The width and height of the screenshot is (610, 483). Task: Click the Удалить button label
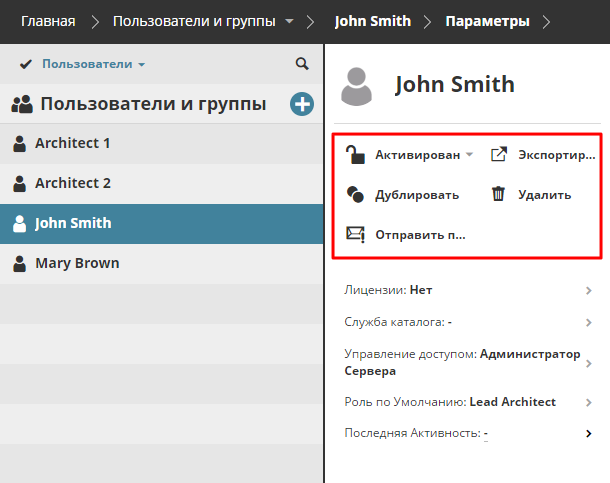544,195
